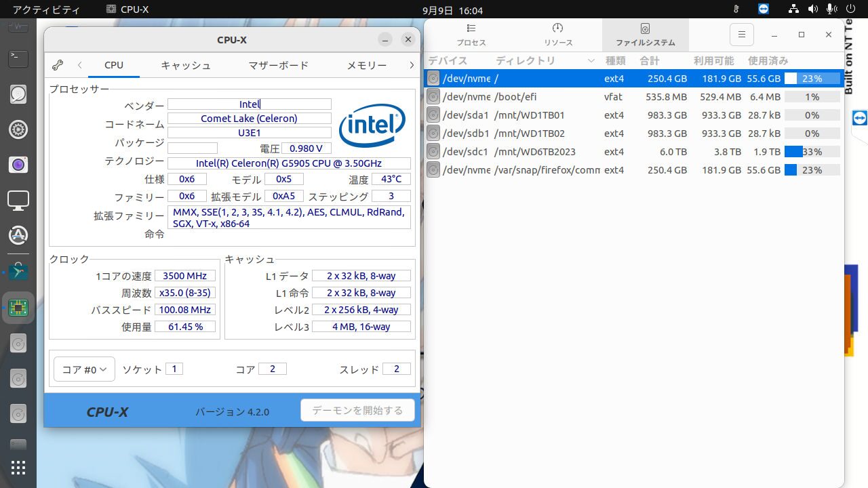Open the store bag icon in dock
This screenshot has width=868, height=488.
coord(18,272)
